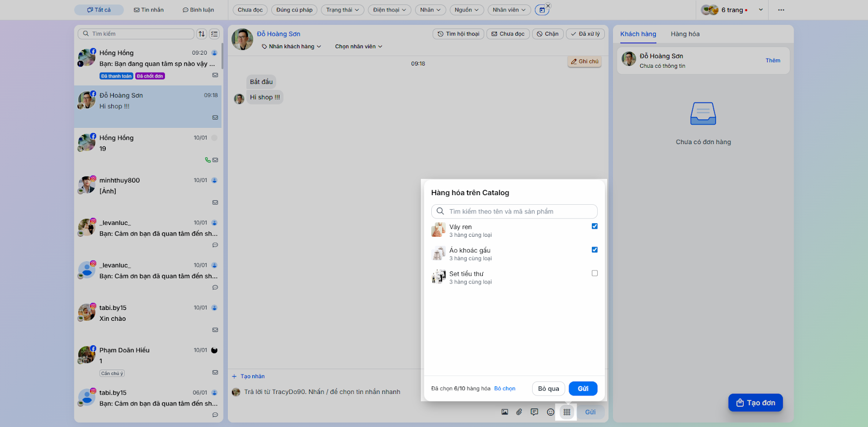
Task: Click Bỏ qua in catalog popup
Action: point(548,389)
